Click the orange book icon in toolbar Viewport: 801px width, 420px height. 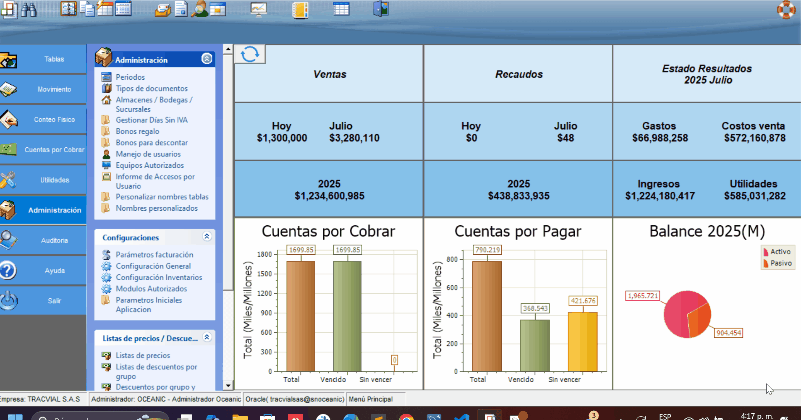300,10
